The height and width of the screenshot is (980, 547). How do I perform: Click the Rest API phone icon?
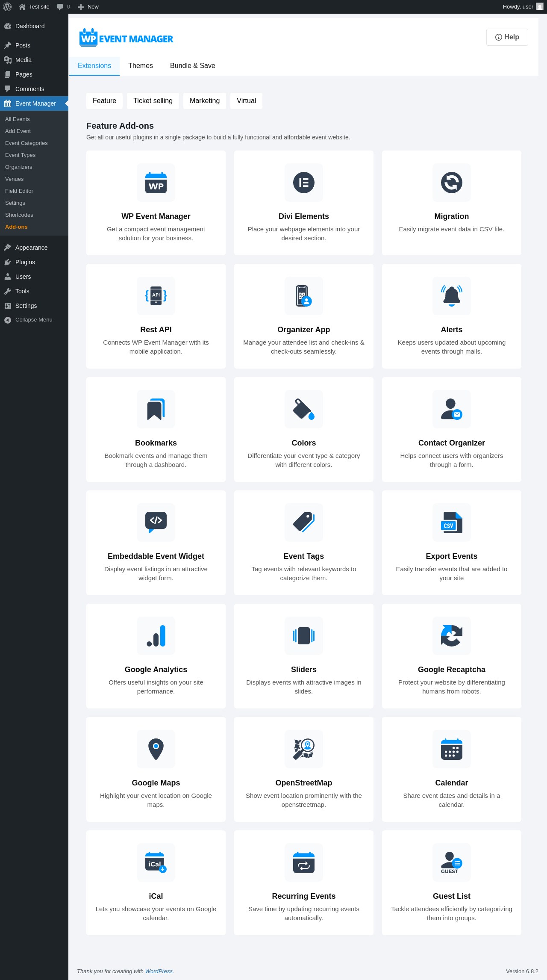(156, 296)
